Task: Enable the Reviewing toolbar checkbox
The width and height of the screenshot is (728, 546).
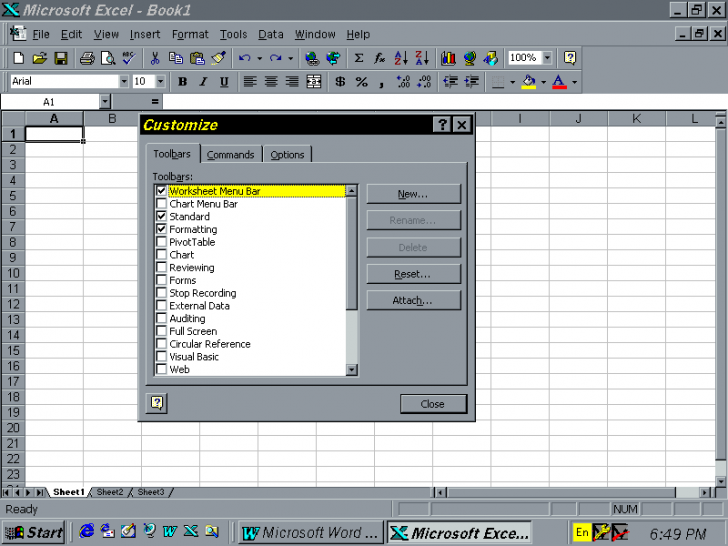Action: tap(161, 267)
